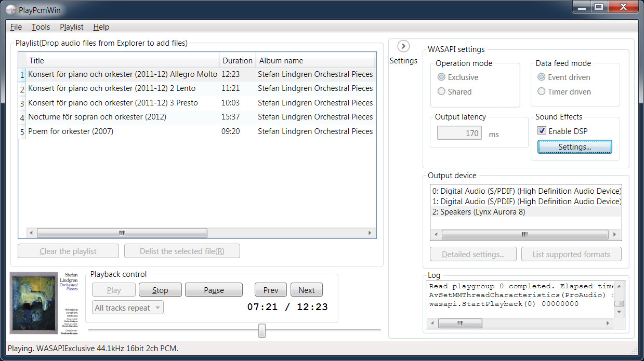Click the log panel's scroll-up arrow
The height and width of the screenshot is (361, 644).
point(619,286)
